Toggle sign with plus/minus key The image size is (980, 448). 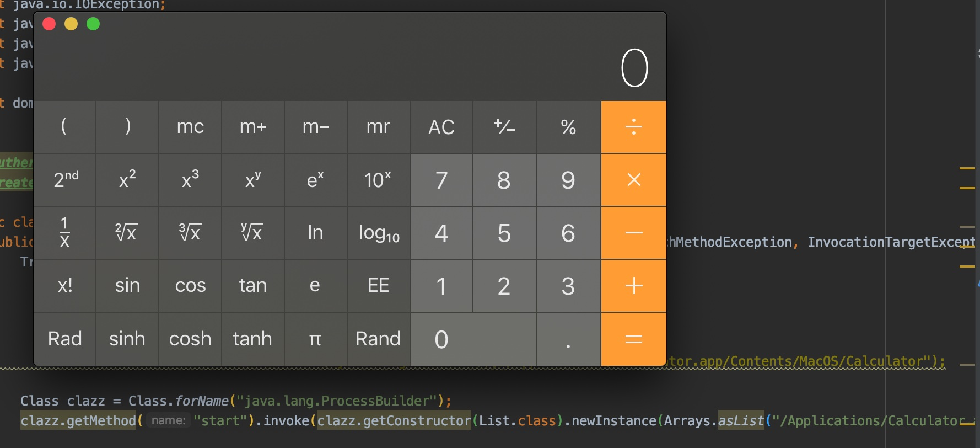(x=504, y=127)
